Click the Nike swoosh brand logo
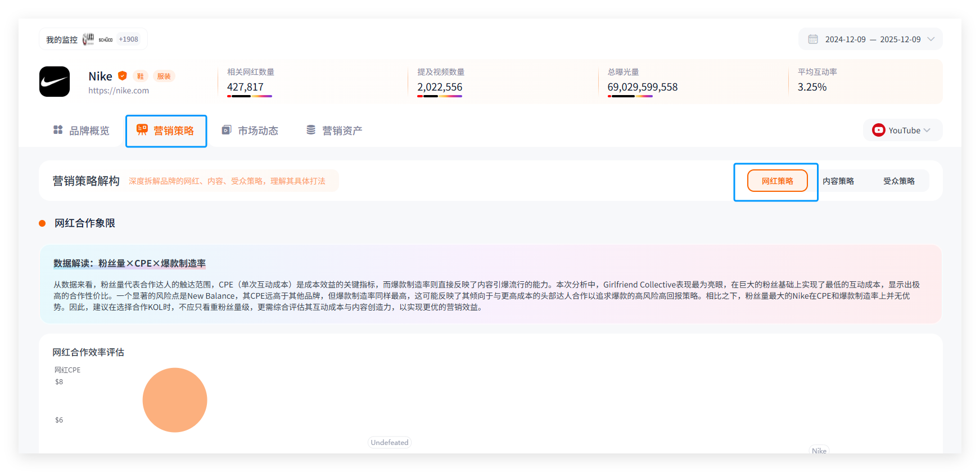Viewport: 980px width, 472px height. (55, 82)
